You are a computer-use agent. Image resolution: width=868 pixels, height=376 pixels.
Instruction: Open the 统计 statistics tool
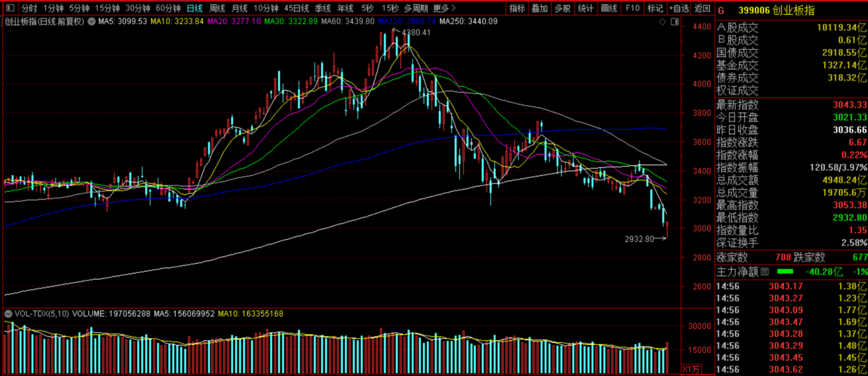click(x=585, y=9)
